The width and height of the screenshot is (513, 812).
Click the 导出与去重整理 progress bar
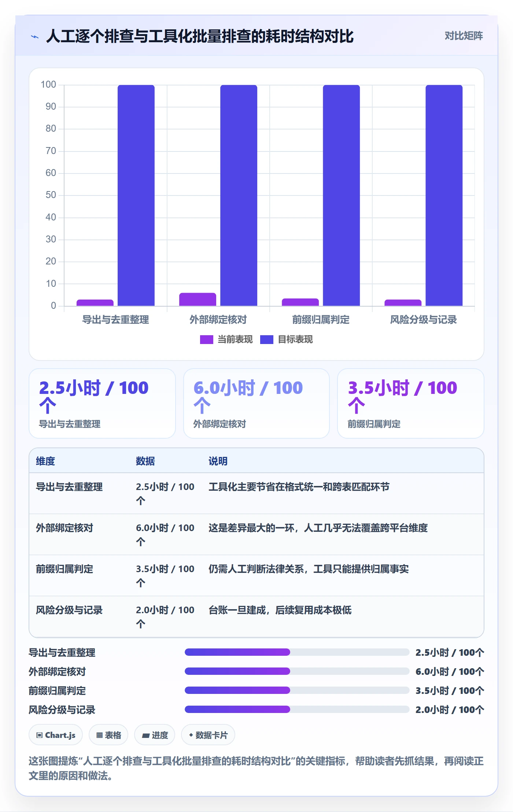click(x=297, y=652)
